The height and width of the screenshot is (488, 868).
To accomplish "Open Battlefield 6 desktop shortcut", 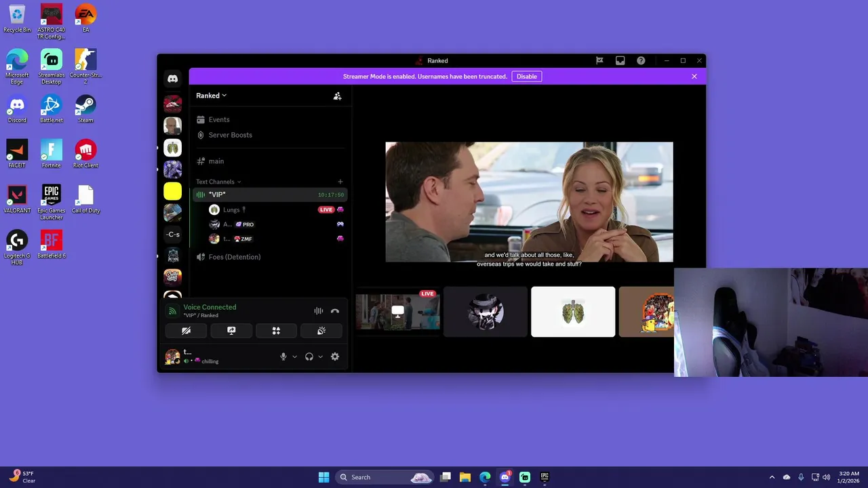I will [x=52, y=245].
